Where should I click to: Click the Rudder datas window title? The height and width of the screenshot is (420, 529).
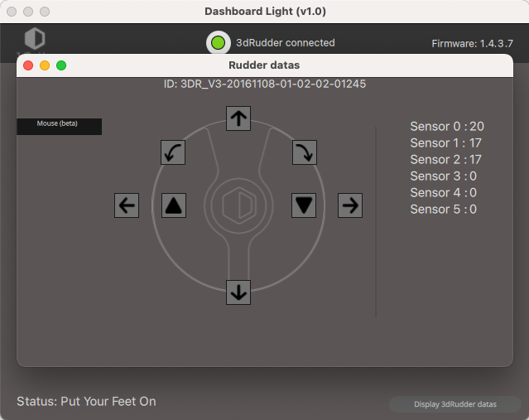[x=264, y=65]
